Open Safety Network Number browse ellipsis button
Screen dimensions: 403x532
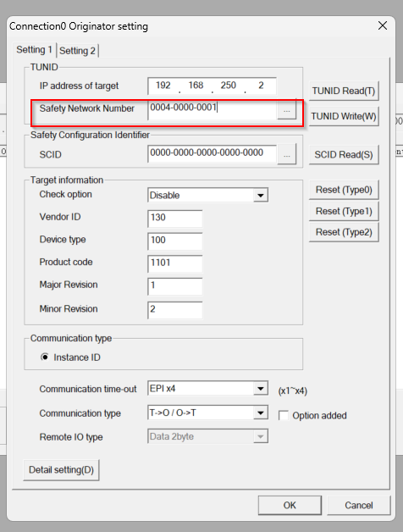[x=287, y=110]
